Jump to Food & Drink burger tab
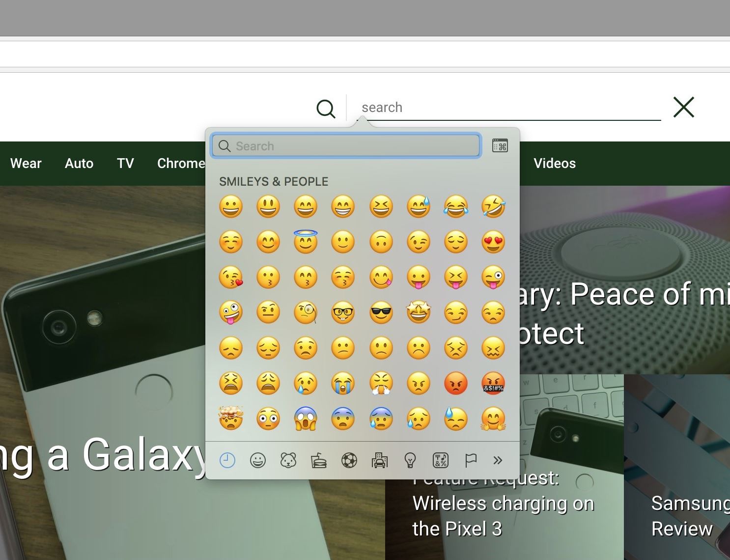This screenshot has height=560, width=730. [319, 460]
